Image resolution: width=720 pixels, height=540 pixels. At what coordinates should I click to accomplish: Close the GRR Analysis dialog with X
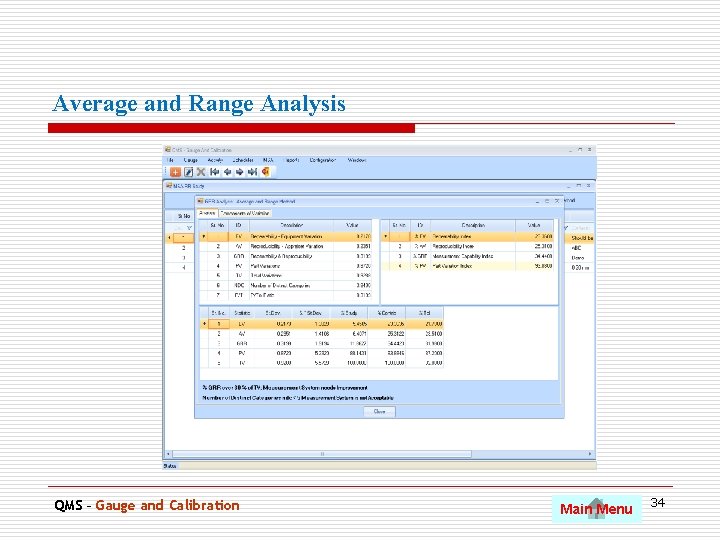[x=557, y=201]
